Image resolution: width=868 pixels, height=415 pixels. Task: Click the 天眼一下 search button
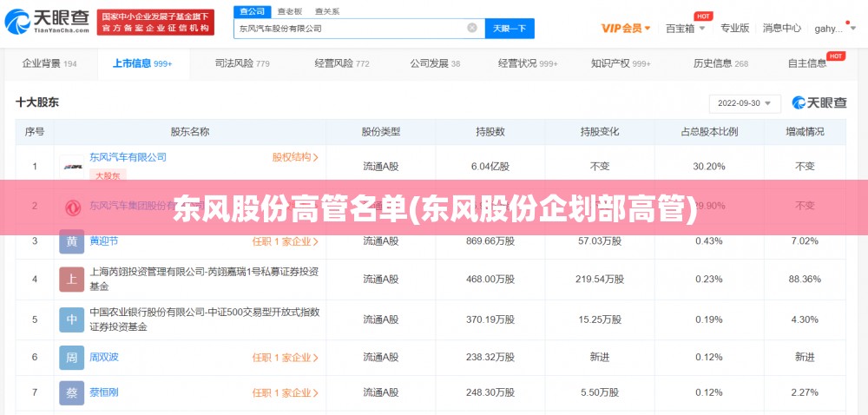[x=510, y=29]
